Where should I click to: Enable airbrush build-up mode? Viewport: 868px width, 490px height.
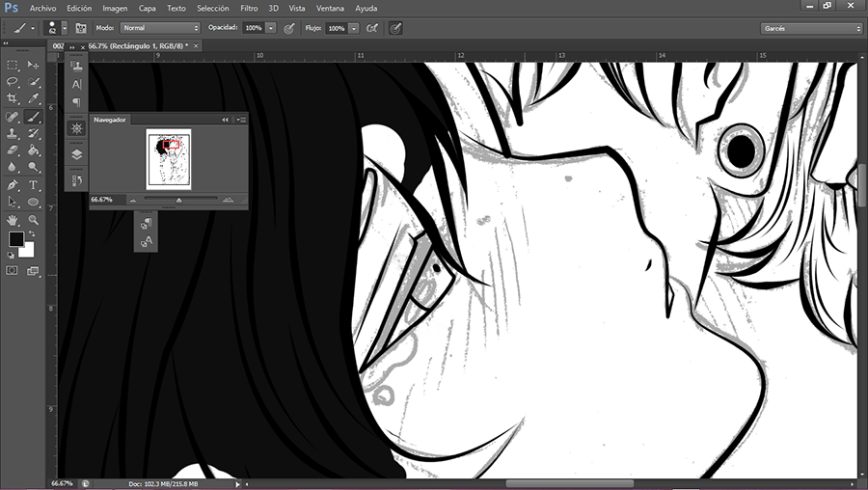click(x=372, y=29)
